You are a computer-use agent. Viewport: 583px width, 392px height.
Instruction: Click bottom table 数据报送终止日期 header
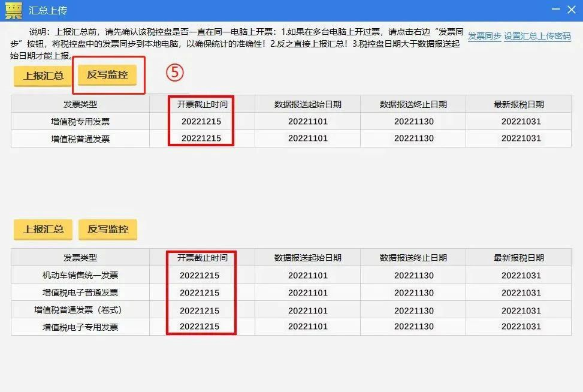(413, 258)
